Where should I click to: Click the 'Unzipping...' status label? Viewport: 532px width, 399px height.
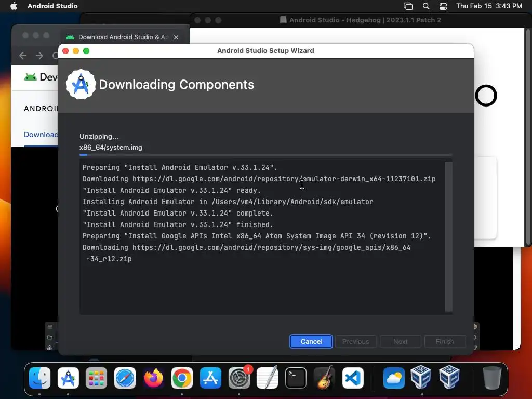pyautogui.click(x=99, y=137)
